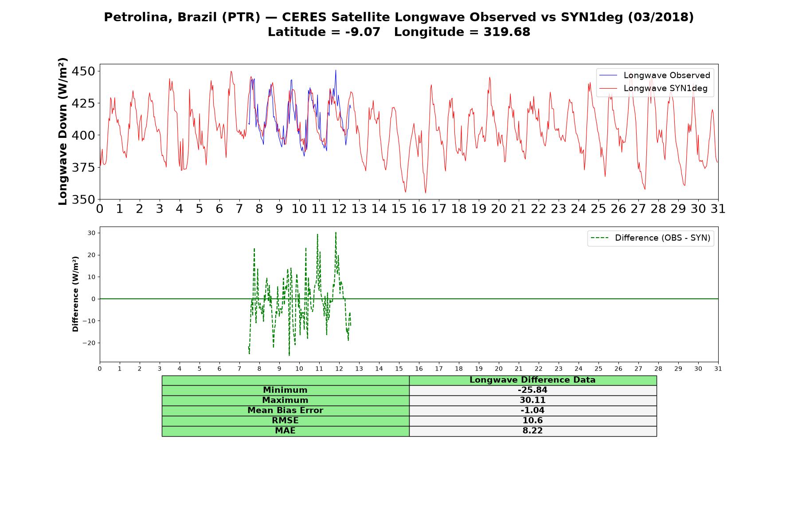Screen dimensions: 798x532
Task: Click the minimum value -25.84 cell
Action: (x=533, y=390)
